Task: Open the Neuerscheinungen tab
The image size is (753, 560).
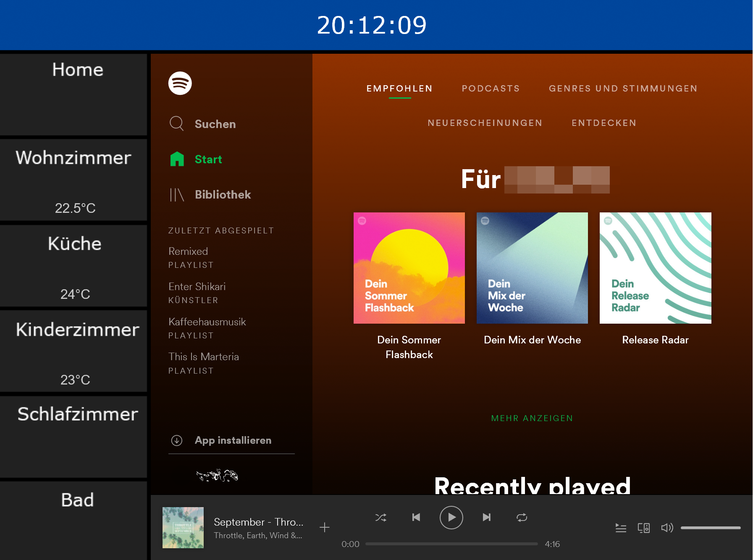Action: point(485,123)
